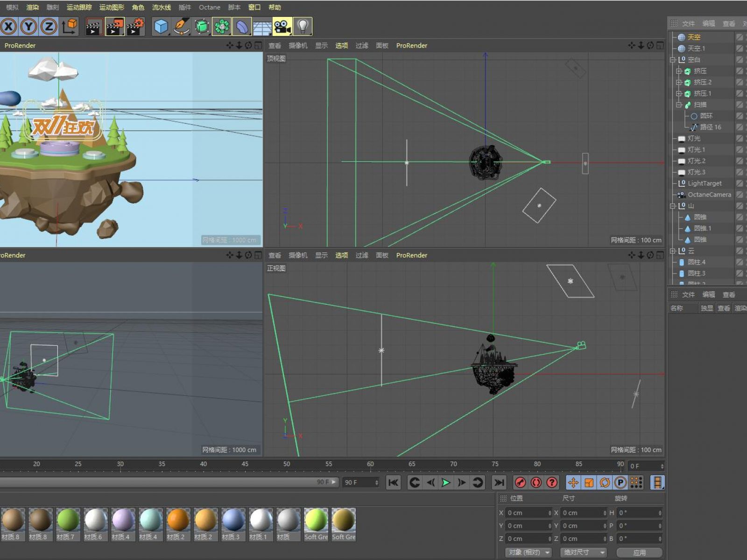The height and width of the screenshot is (560, 747).
Task: Toggle point-level animation dots icon
Action: [636, 483]
